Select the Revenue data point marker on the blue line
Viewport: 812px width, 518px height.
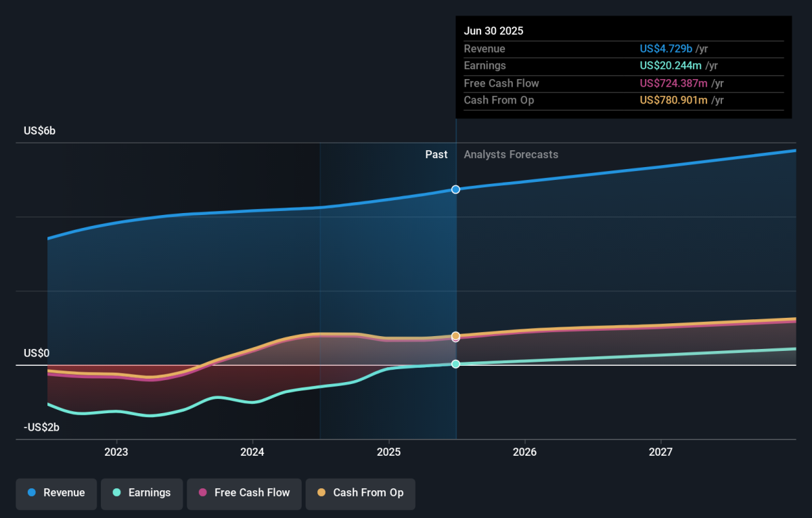point(455,189)
